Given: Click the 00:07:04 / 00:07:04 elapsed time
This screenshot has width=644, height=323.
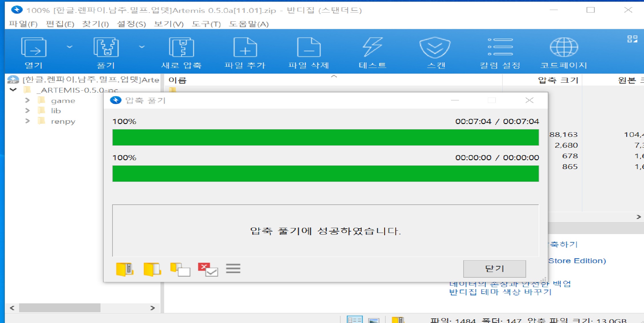Looking at the screenshot, I should pyautogui.click(x=497, y=121).
